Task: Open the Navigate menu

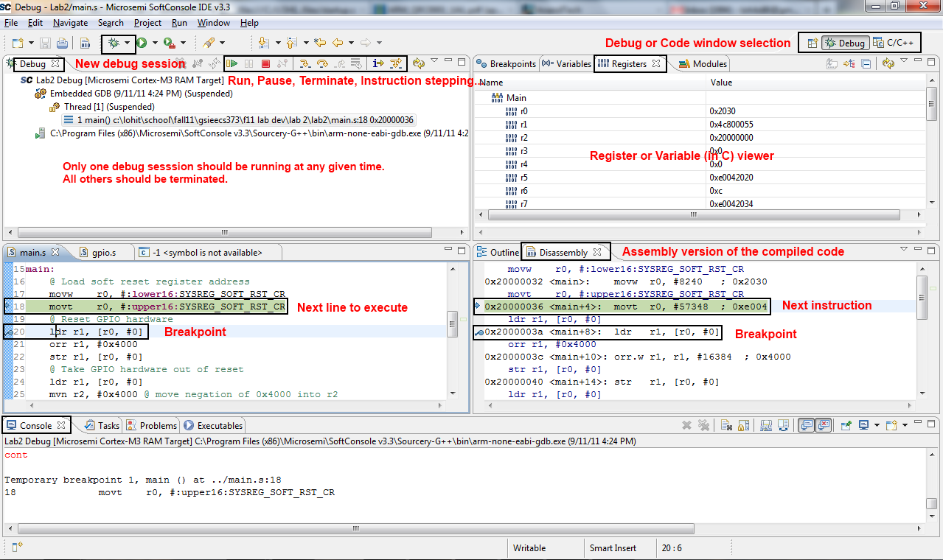Action: pyautogui.click(x=70, y=23)
